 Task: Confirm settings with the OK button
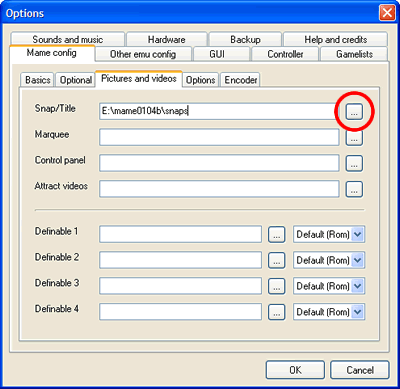tap(295, 370)
